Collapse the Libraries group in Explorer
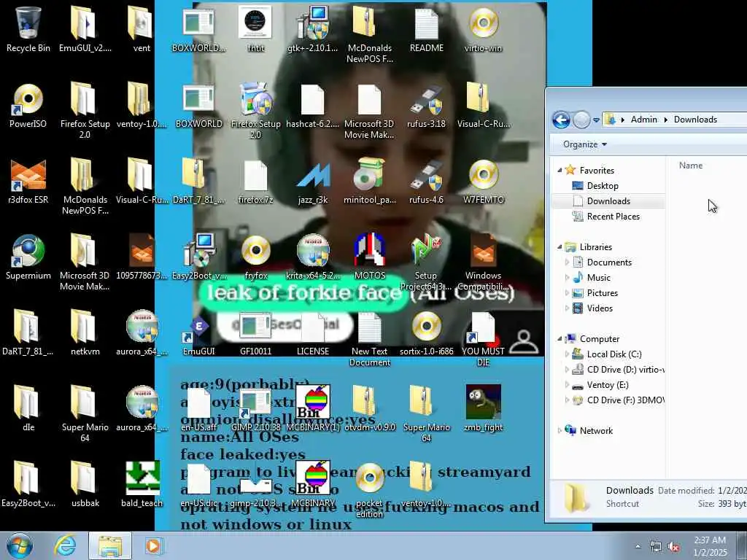The width and height of the screenshot is (747, 560). pos(560,246)
